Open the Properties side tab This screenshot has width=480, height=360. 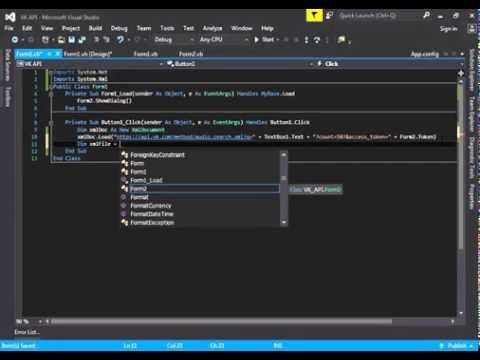tap(471, 197)
